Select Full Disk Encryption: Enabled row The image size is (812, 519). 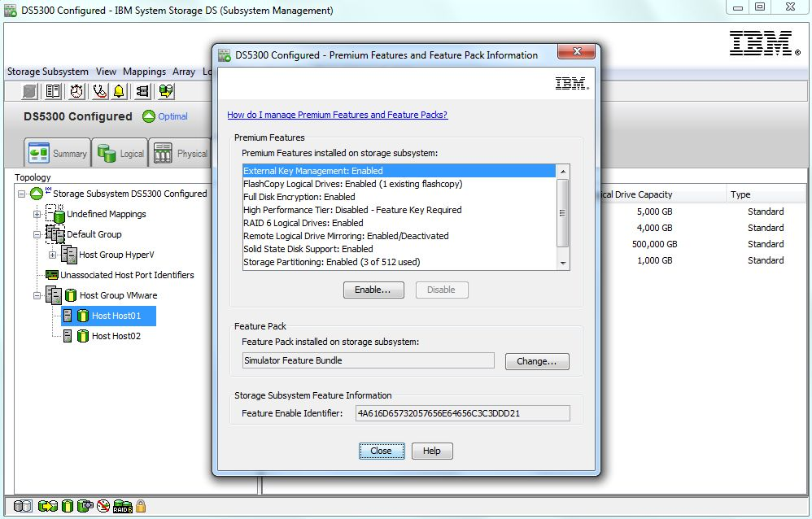(399, 197)
